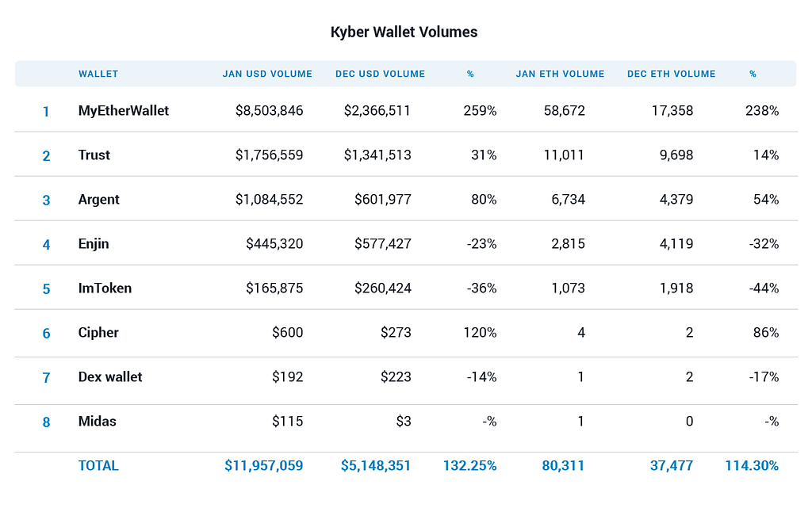Click the Midas wallet name
The image size is (812, 508).
tap(97, 422)
